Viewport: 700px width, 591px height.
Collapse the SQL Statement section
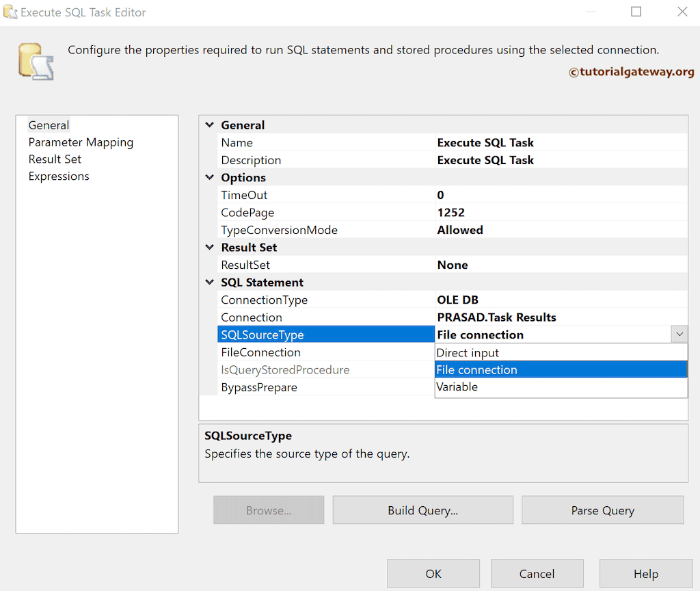point(209,282)
